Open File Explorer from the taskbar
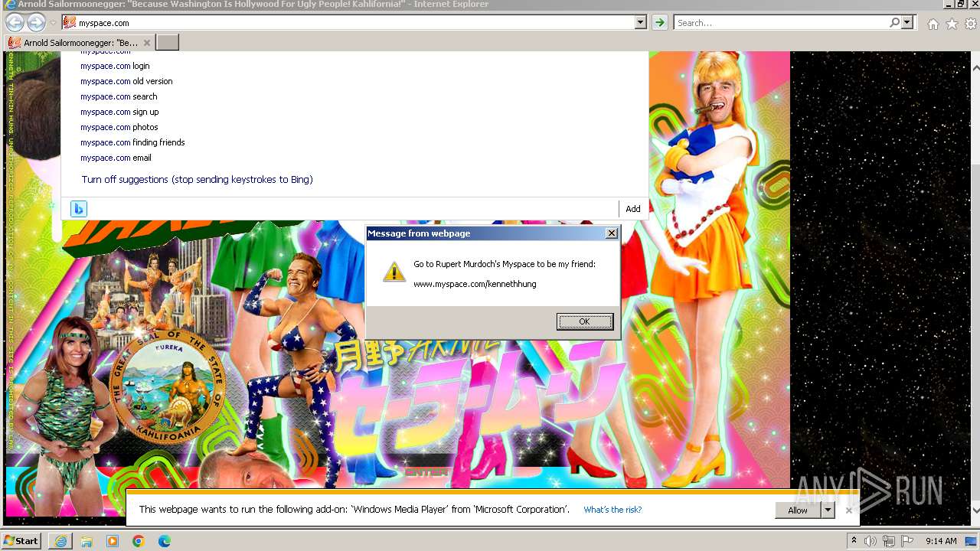 point(87,541)
